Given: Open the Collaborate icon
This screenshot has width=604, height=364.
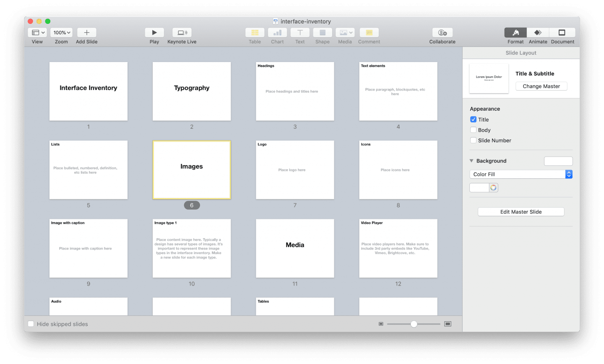Looking at the screenshot, I should point(442,33).
